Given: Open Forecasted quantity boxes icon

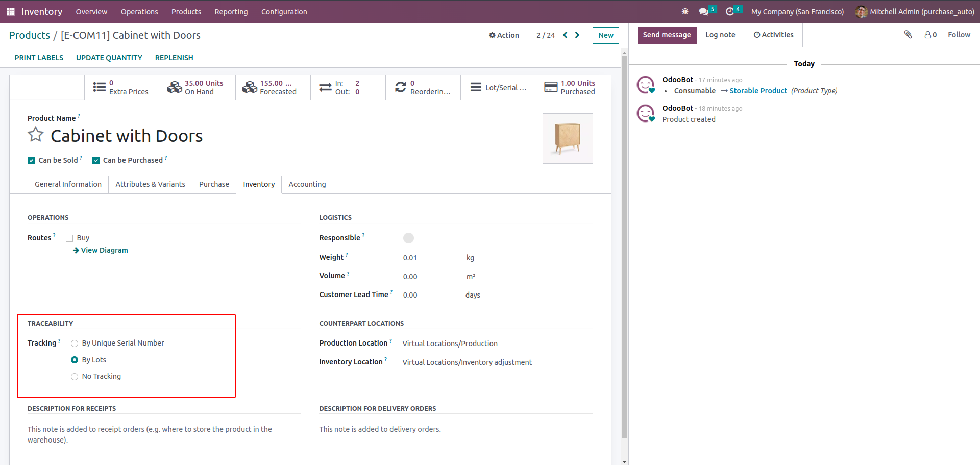Looking at the screenshot, I should tap(250, 87).
